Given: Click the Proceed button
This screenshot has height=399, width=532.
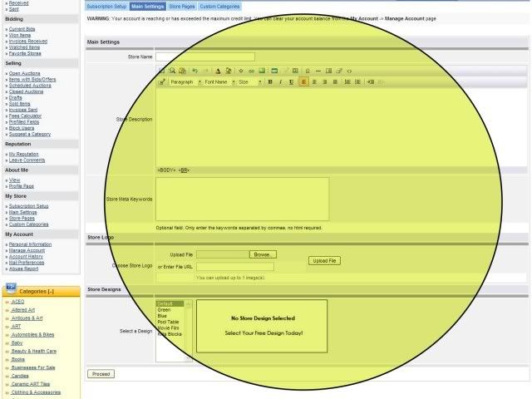Looking at the screenshot, I should [101, 374].
